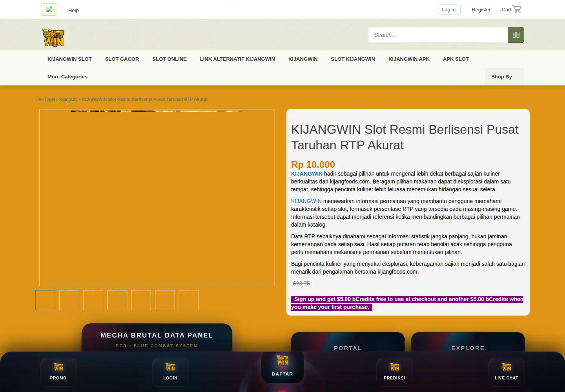This screenshot has height=392, width=565.
Task: Open the APK SLOT menu item
Action: pyautogui.click(x=456, y=59)
